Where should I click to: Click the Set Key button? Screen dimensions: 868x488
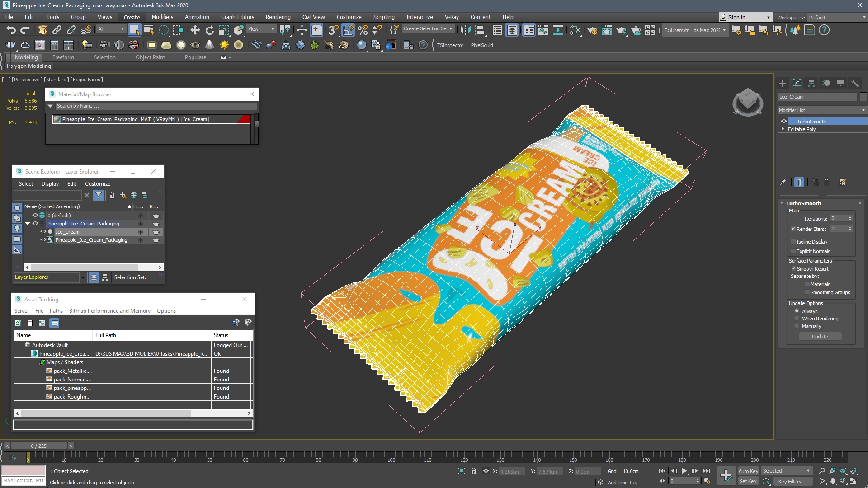coord(748,482)
